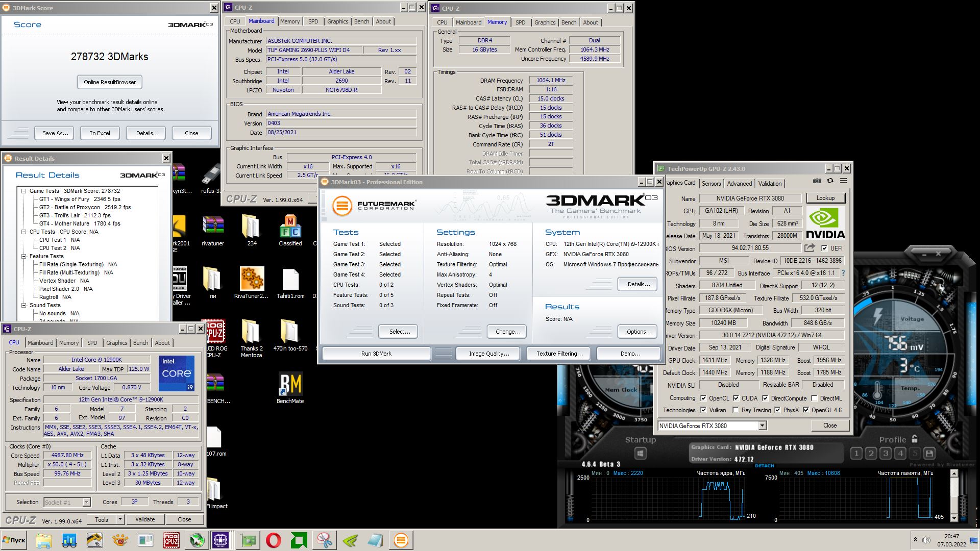Click Lookup button in GPU-Z

pos(825,198)
